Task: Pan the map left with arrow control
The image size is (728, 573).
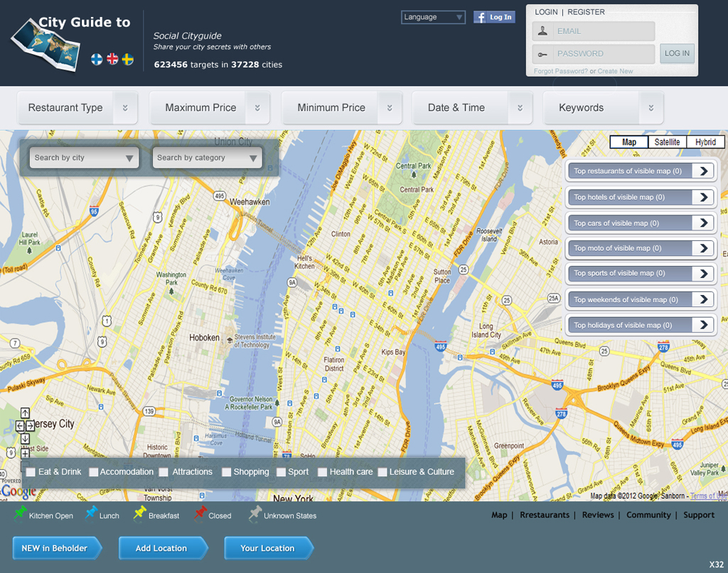Action: (x=20, y=425)
